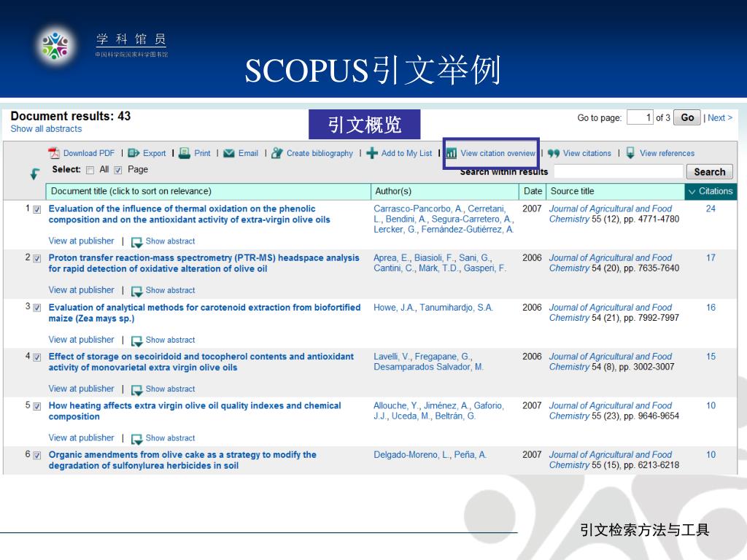The image size is (747, 560).
Task: Click the Show abstract icon for result 1
Action: point(136,242)
